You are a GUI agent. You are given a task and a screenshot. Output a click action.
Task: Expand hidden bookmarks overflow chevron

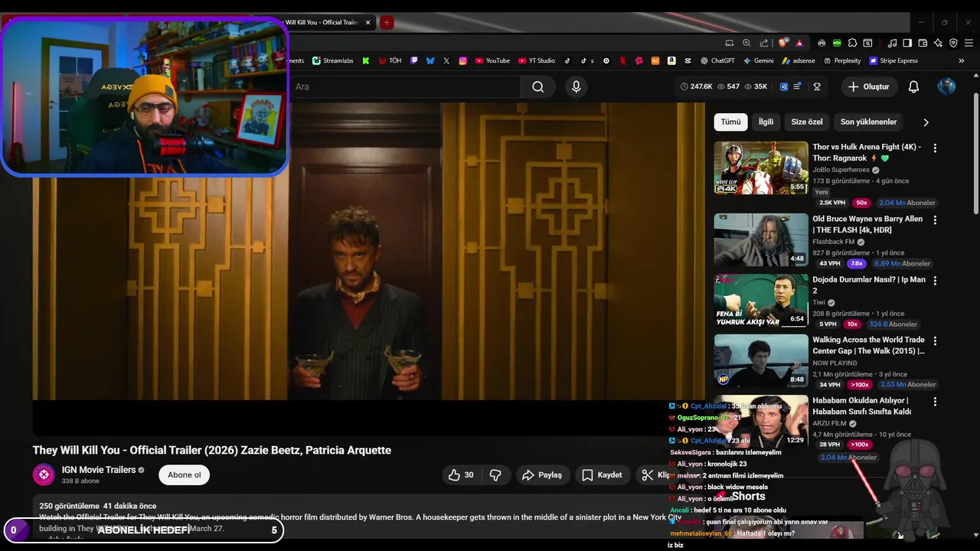point(962,60)
